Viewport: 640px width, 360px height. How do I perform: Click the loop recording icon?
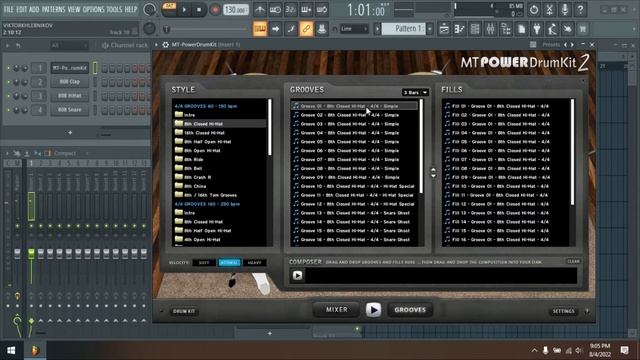click(322, 9)
